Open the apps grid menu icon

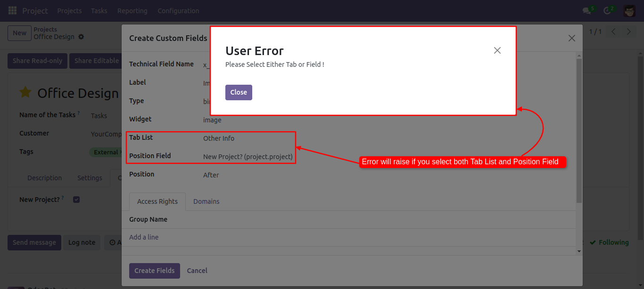click(12, 10)
